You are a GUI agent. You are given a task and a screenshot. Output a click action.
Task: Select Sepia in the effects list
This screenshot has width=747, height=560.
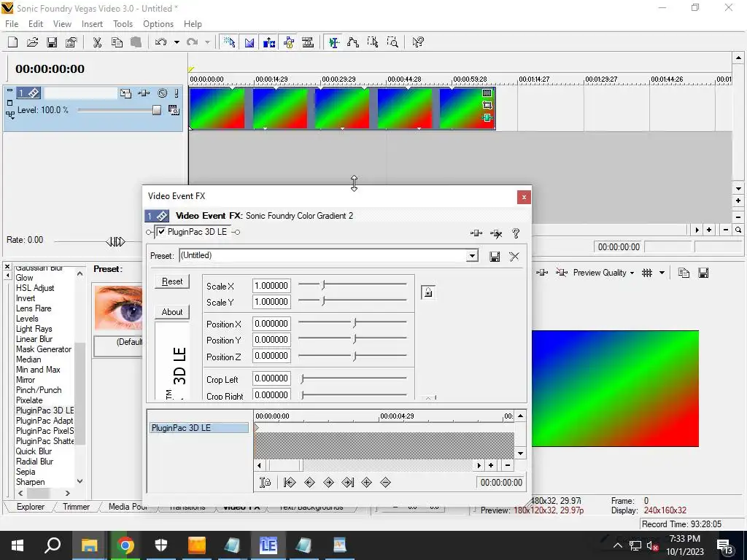tap(26, 472)
